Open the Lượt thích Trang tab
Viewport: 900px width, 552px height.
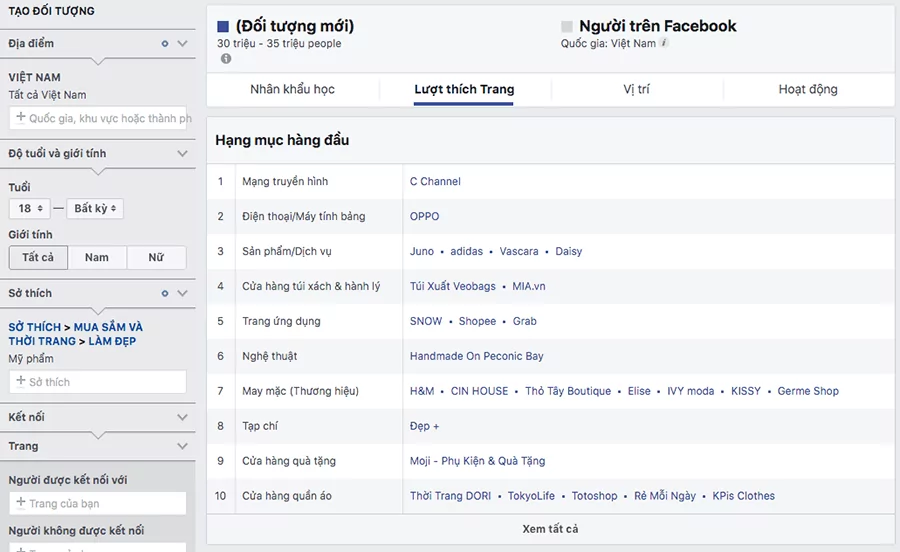click(x=464, y=90)
